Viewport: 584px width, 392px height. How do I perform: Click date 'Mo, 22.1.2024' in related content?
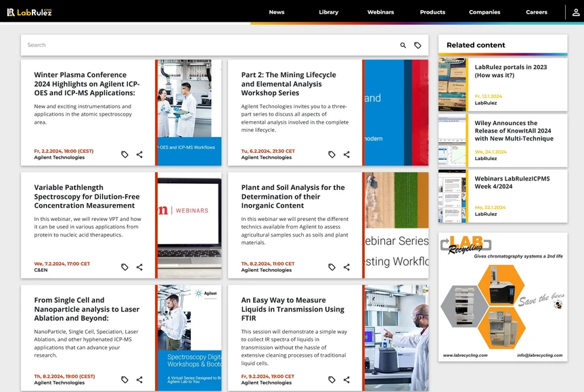click(490, 207)
